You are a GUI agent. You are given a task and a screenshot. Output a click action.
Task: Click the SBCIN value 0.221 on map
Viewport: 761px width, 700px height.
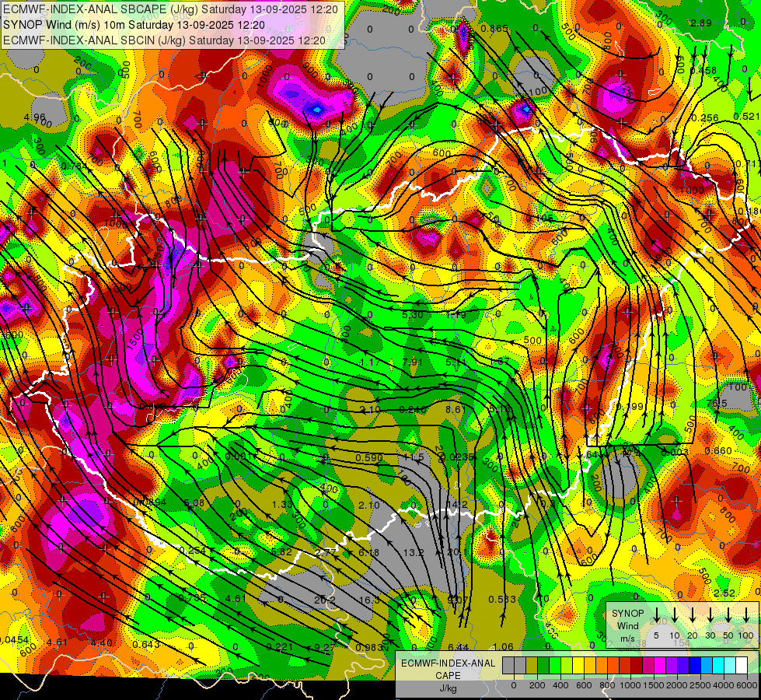[x=280, y=646]
